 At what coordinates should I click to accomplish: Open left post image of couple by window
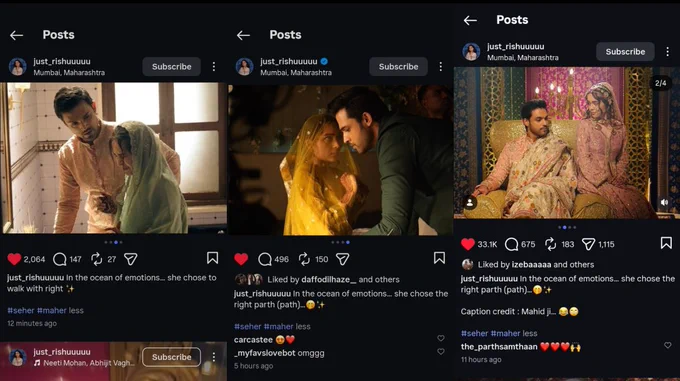click(114, 158)
